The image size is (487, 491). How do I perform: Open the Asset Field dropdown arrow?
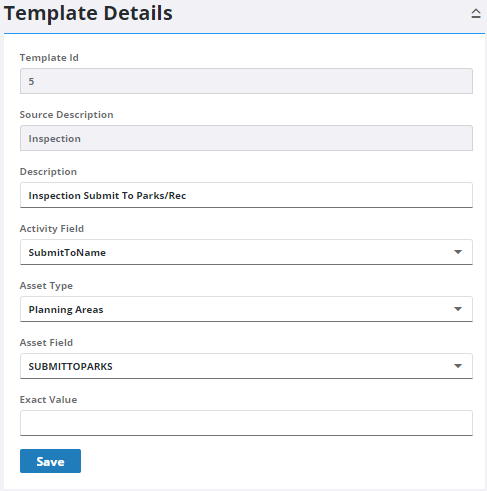(458, 366)
